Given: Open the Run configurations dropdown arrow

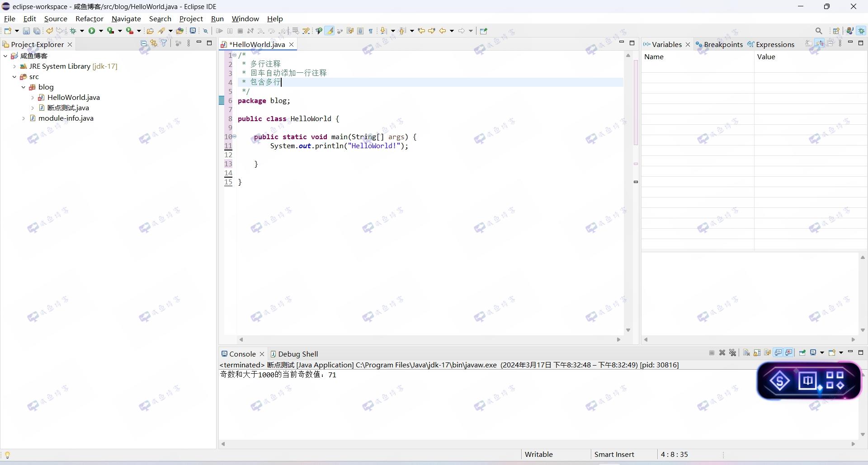Looking at the screenshot, I should click(x=101, y=31).
